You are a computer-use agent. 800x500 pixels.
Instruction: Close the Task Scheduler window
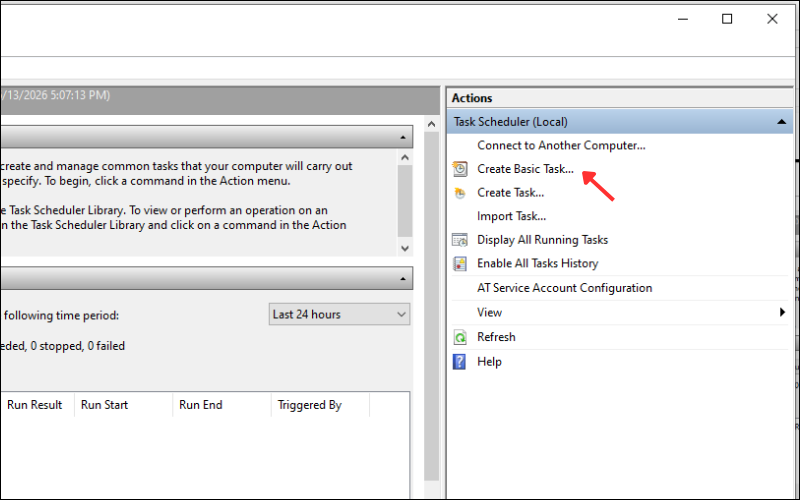pyautogui.click(x=772, y=19)
